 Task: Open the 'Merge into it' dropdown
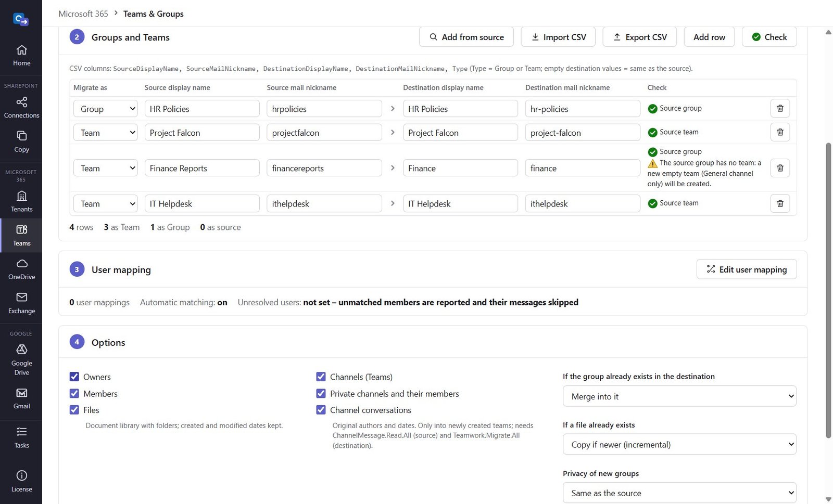pyautogui.click(x=679, y=396)
